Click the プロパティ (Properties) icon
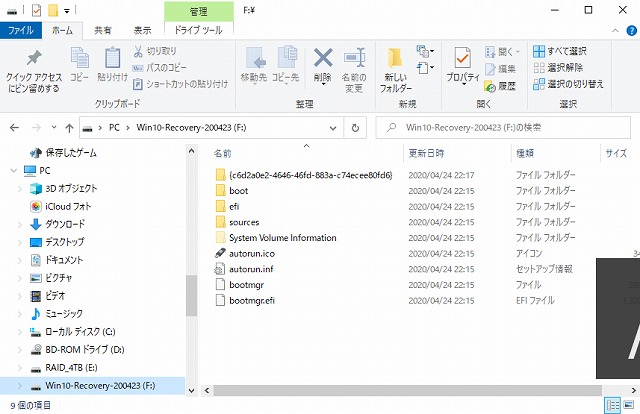Viewport: 640px width, 414px height. pos(463,65)
